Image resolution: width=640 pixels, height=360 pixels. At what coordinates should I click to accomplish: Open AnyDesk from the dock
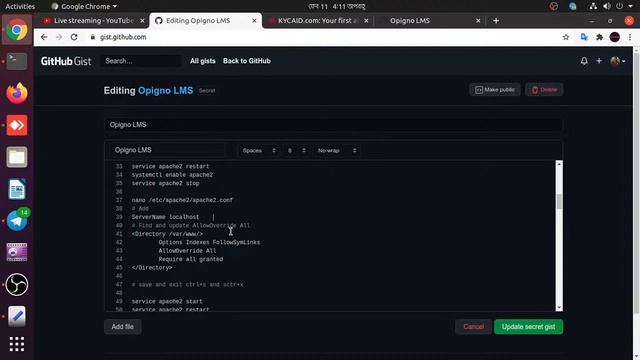[x=17, y=125]
